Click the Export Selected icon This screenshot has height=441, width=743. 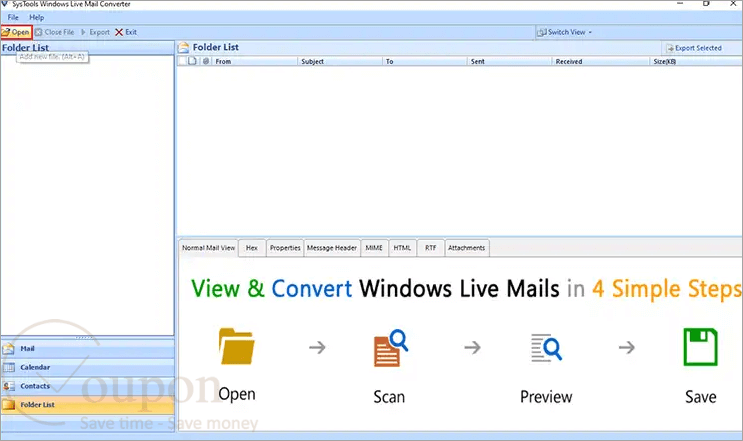click(x=670, y=48)
